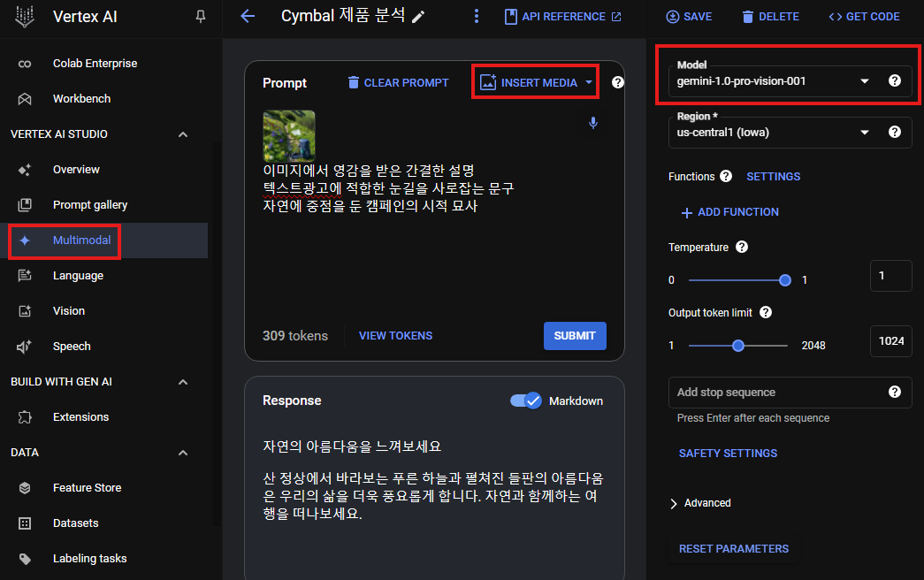Click the Feature Store icon
The width and height of the screenshot is (924, 580).
[25, 488]
